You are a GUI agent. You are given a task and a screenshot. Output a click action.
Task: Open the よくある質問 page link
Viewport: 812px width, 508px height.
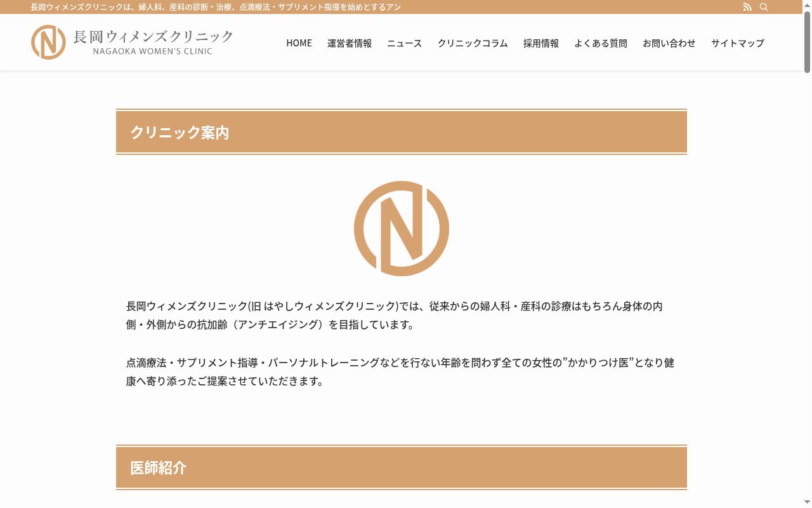(x=601, y=43)
